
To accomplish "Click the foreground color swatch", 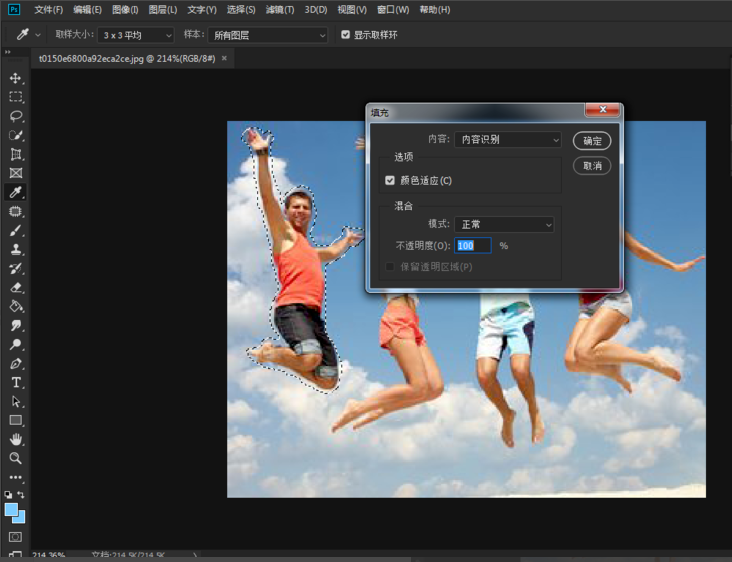I will pos(11,510).
